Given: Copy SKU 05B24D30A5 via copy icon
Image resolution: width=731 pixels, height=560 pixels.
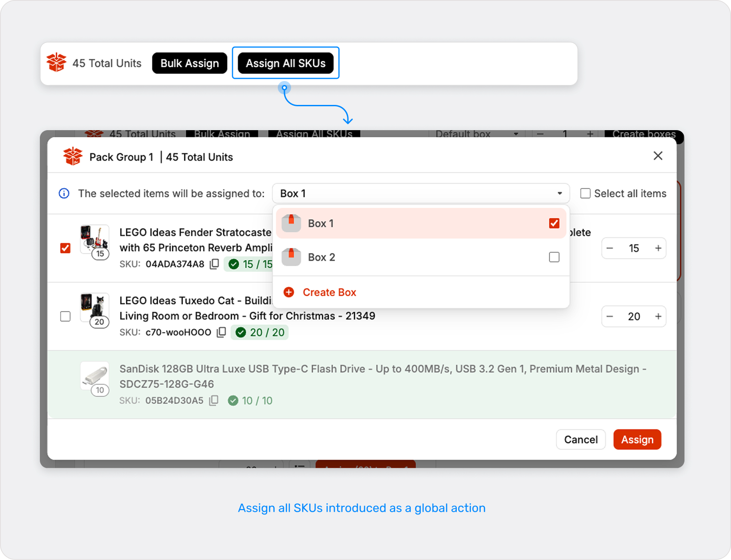Looking at the screenshot, I should click(x=214, y=401).
